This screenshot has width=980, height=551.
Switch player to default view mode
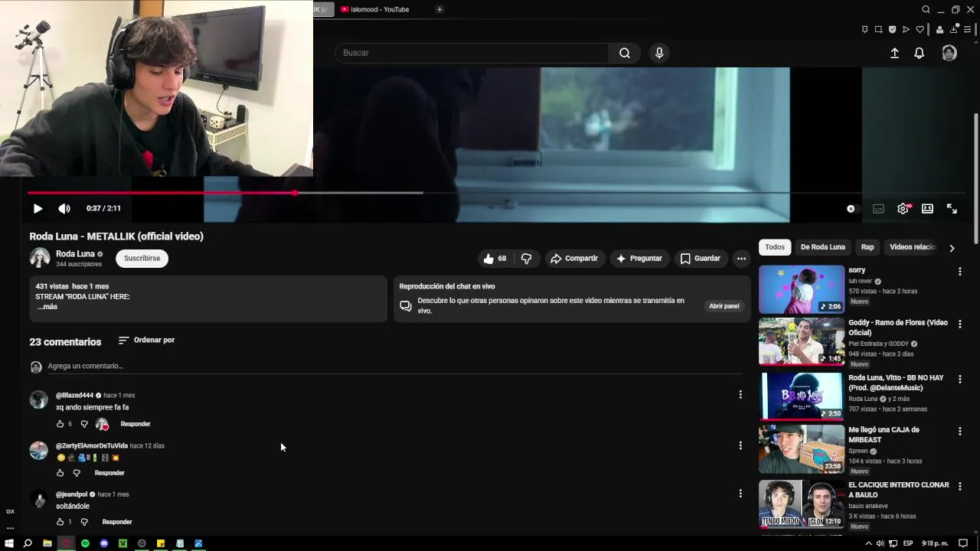click(927, 208)
